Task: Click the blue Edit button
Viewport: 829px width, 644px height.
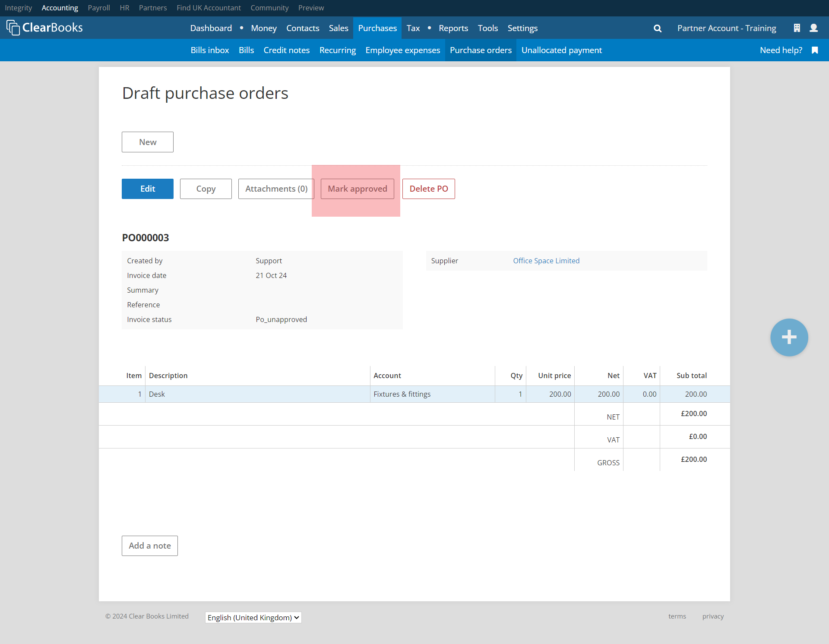Action: pos(147,189)
